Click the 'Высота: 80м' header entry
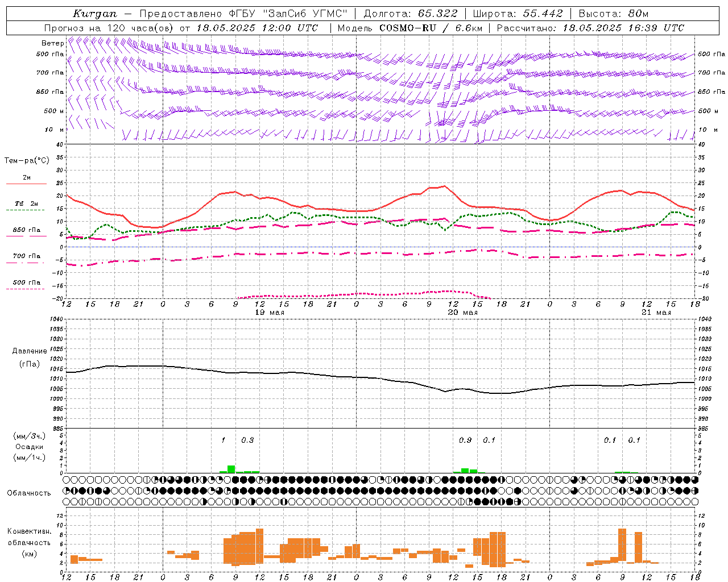Viewport: 728px width, 582px height. tap(613, 14)
